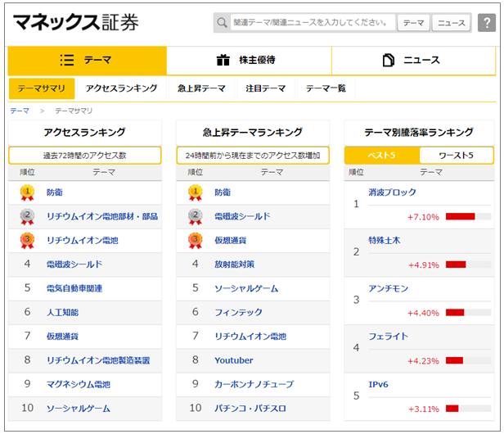Open リチウムイオン電池 at rank 7 in 急上昇テーマランキング

pos(250,337)
